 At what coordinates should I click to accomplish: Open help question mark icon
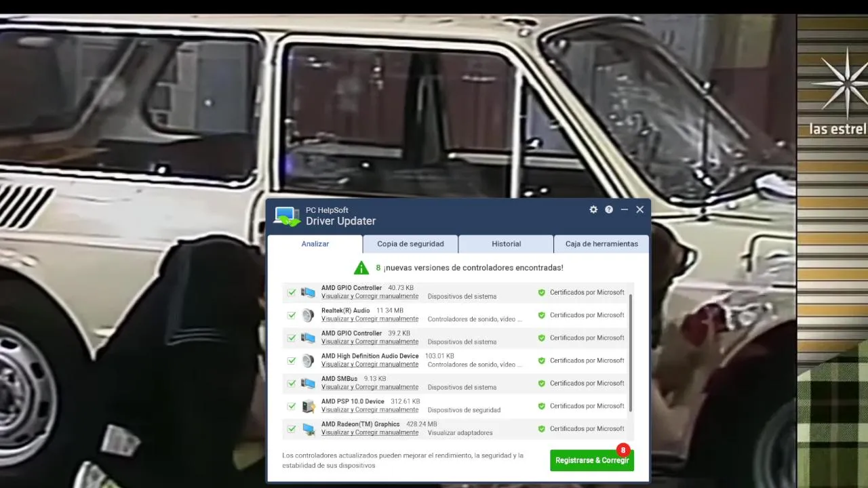click(609, 209)
